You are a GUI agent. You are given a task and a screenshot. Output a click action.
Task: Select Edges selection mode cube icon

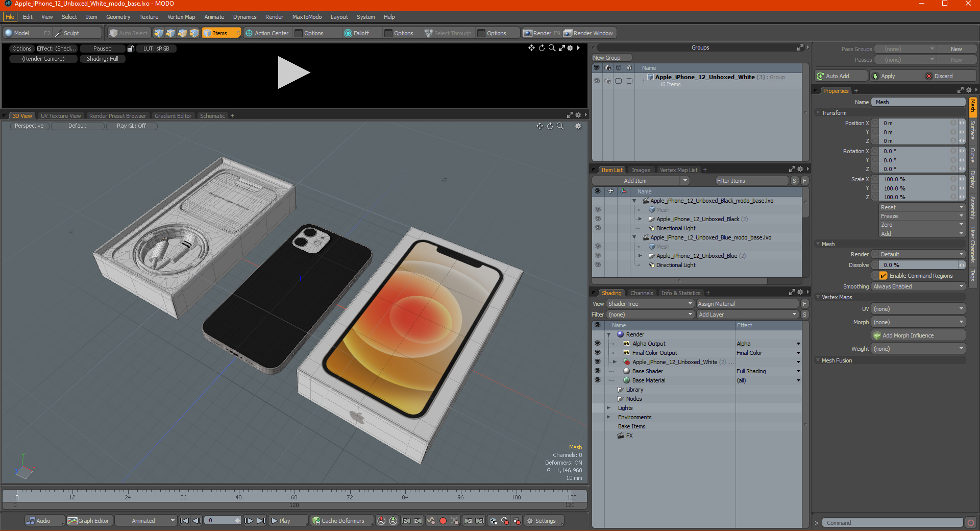point(170,33)
